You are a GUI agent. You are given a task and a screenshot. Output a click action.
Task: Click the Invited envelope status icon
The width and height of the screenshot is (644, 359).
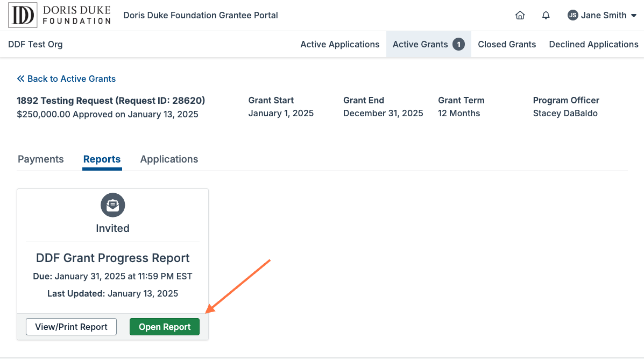(x=112, y=205)
